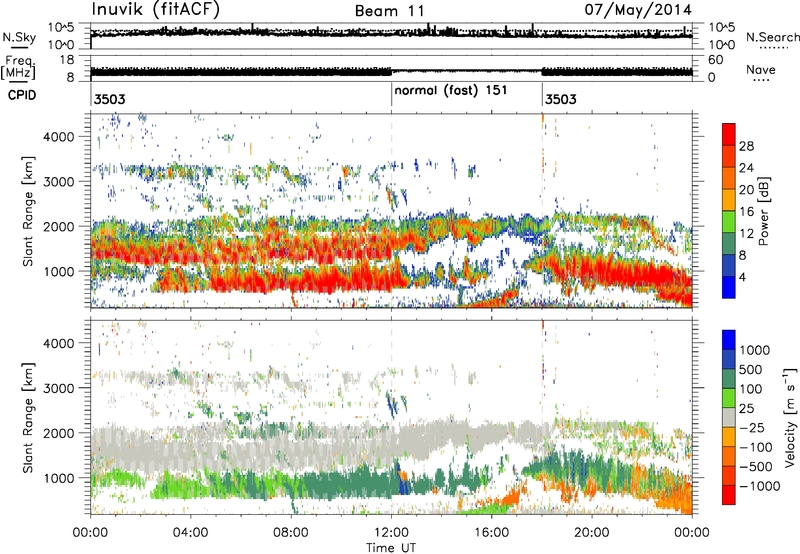
Task: Click the light green Power segment between 12 and 16
Action: [729, 221]
